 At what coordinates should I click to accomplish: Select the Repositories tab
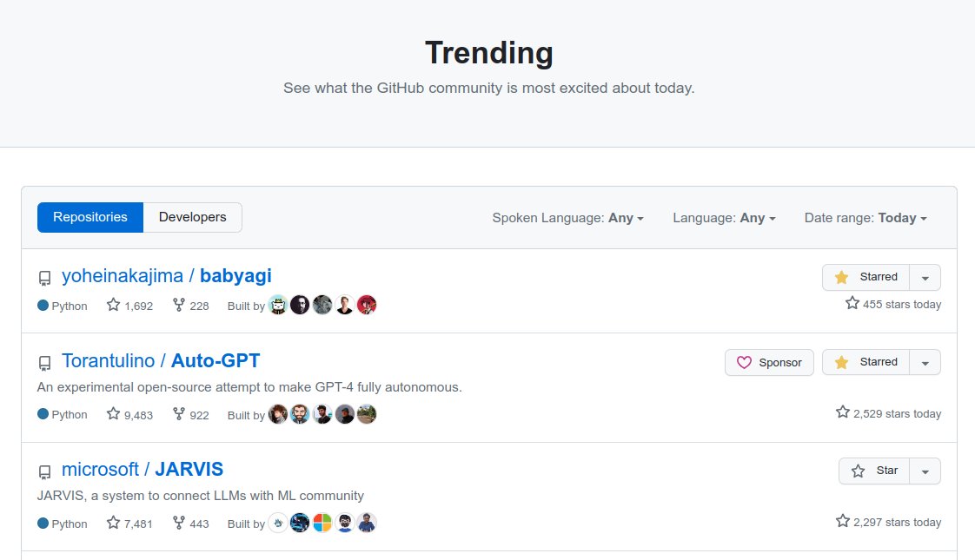pyautogui.click(x=90, y=218)
